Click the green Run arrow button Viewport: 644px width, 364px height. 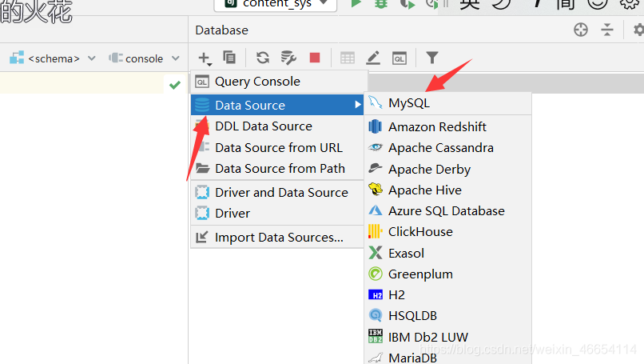pyautogui.click(x=356, y=4)
